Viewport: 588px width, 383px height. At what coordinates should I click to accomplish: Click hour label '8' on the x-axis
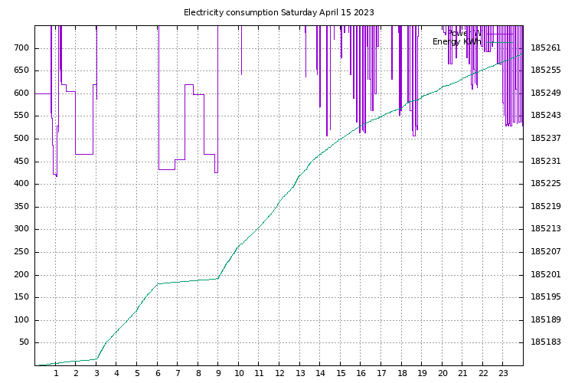(x=198, y=373)
